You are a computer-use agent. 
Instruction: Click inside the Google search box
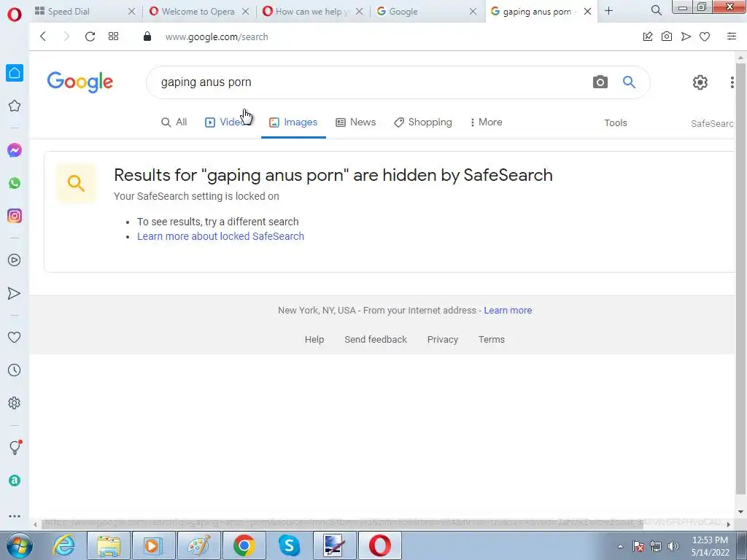tap(371, 82)
